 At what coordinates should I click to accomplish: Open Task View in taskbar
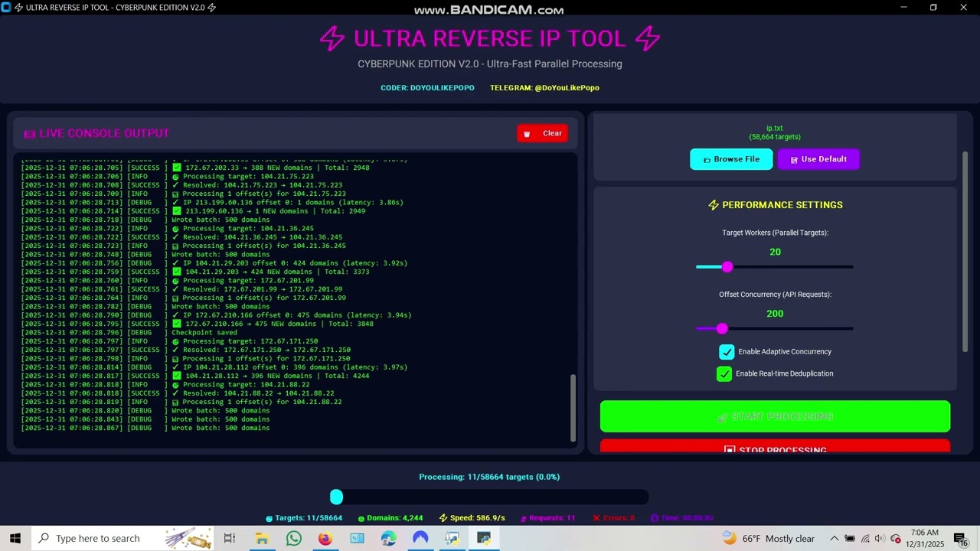click(x=230, y=538)
